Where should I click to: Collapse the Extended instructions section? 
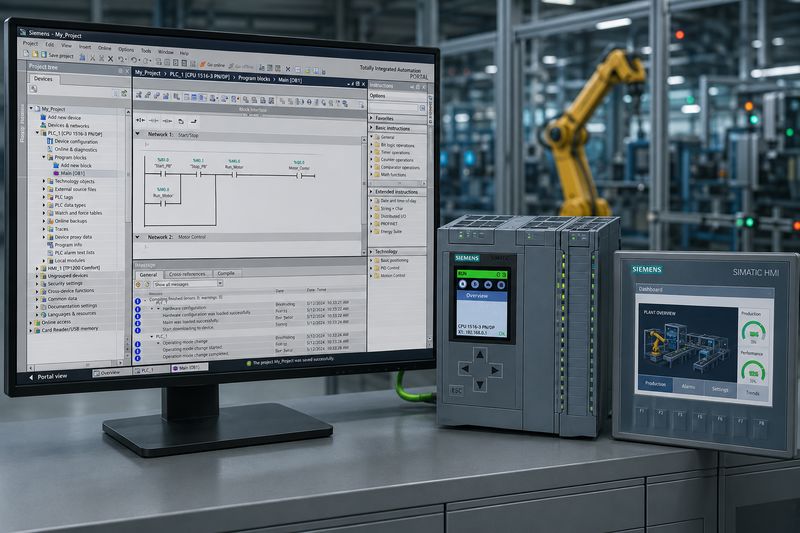[371, 192]
